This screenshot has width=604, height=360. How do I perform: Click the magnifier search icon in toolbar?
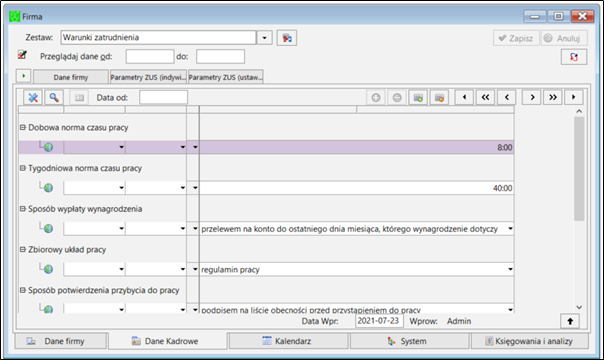tap(54, 98)
